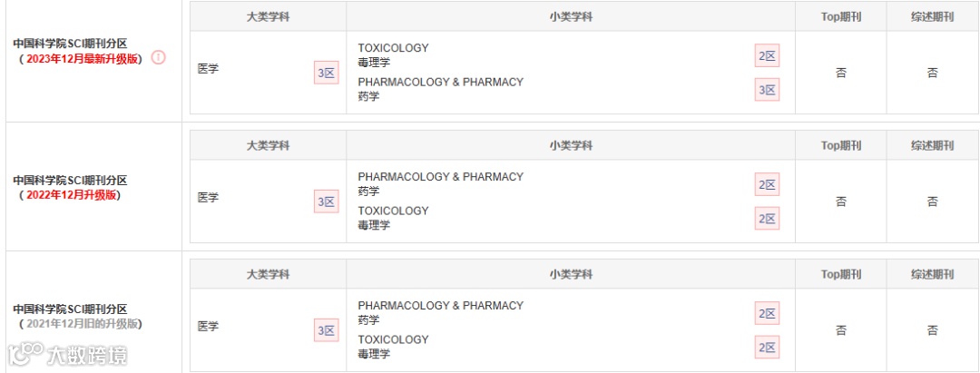This screenshot has height=373, width=980.
Task: Click the 3区 badge for 医学 in the 2021 table
Action: tap(326, 331)
